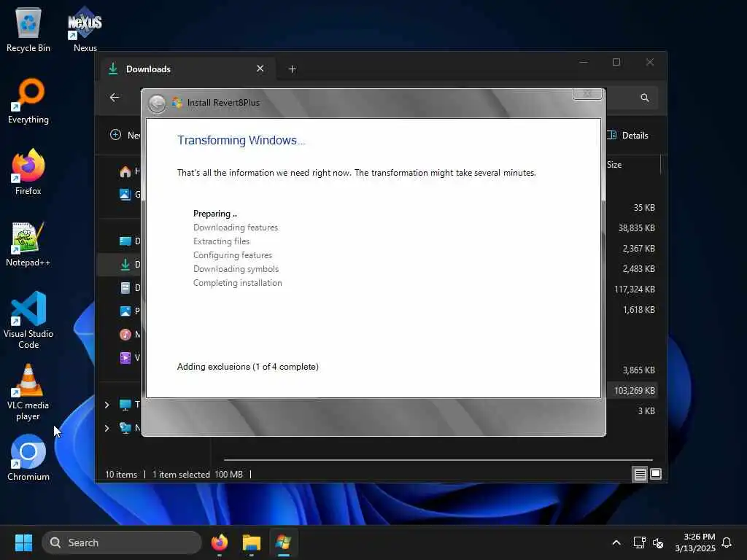The height and width of the screenshot is (560, 747).
Task: Launch the Nexus desktop shortcut
Action: point(85,29)
